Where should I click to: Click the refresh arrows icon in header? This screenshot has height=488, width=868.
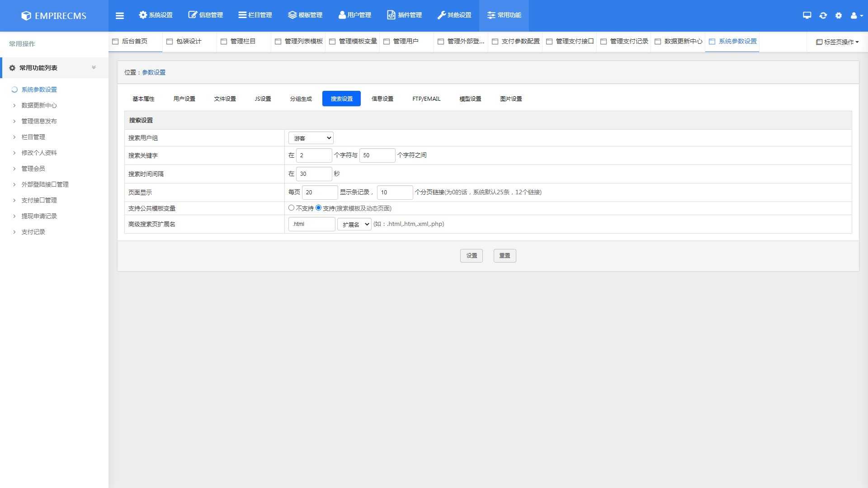823,15
